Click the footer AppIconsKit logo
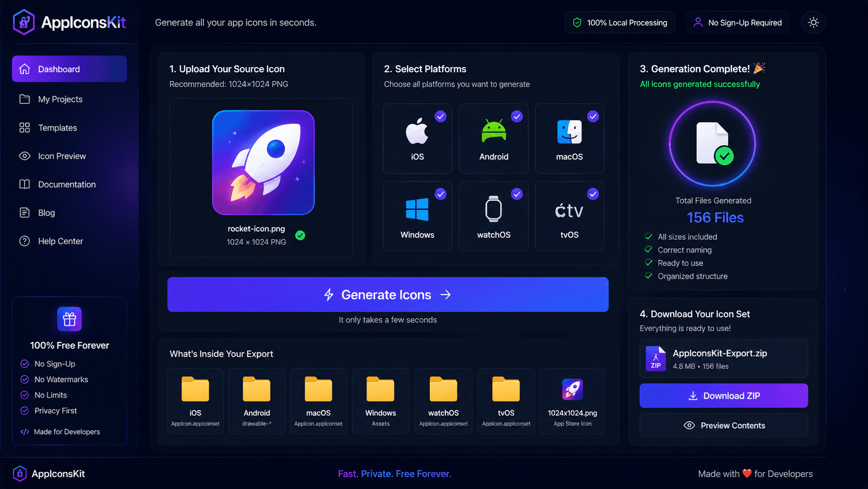 (49, 473)
